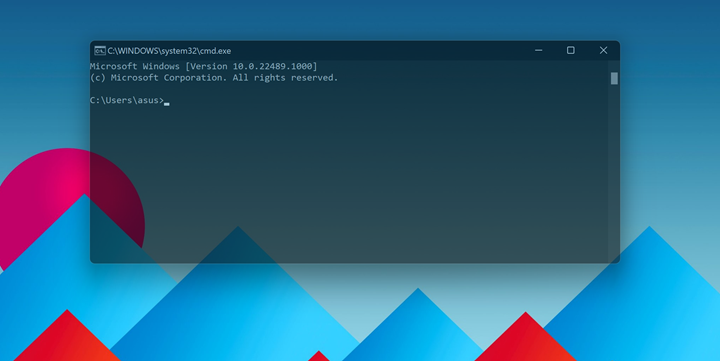Viewport: 720px width, 361px height.
Task: Click the title text C:\WINDOWS\system32\cmd.exe
Action: click(x=169, y=51)
